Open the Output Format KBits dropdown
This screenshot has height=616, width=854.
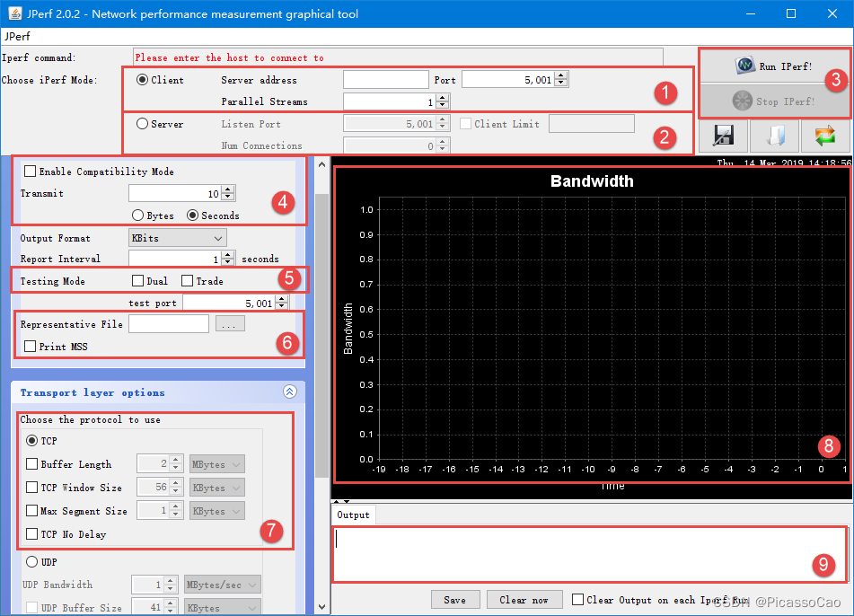(177, 238)
